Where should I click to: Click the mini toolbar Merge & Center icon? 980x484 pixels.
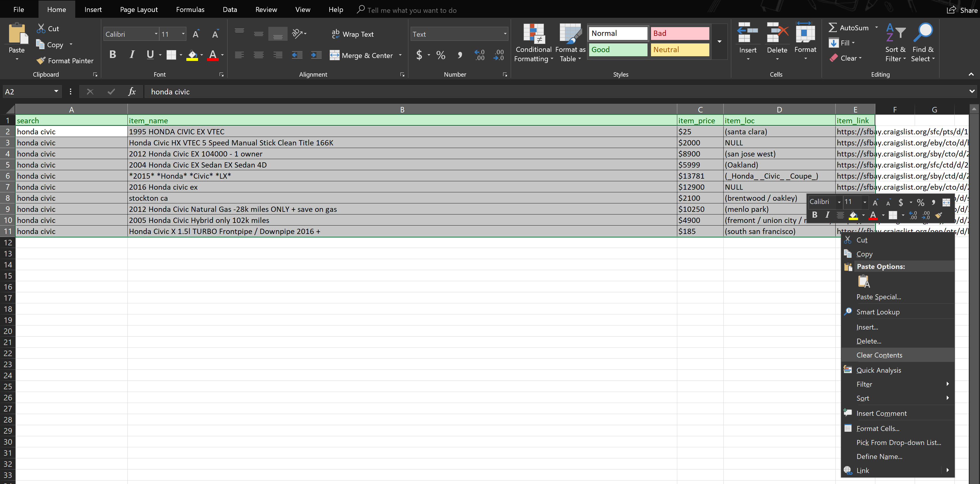[x=946, y=202]
